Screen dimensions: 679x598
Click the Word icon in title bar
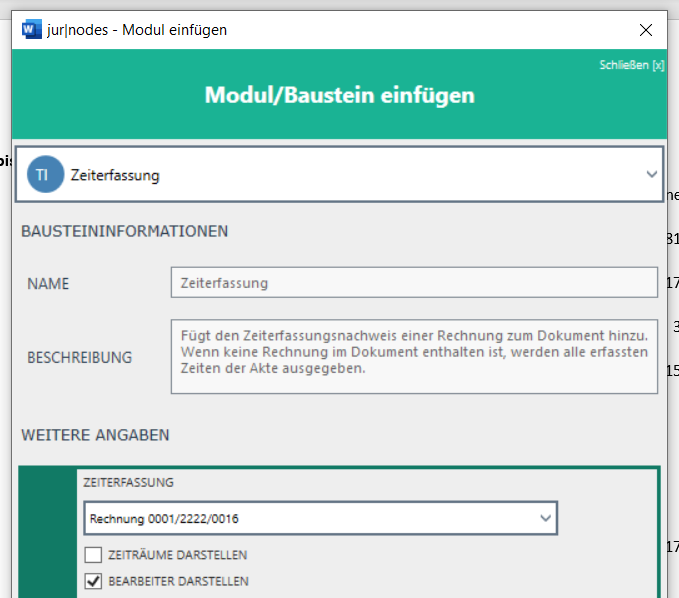tap(30, 30)
